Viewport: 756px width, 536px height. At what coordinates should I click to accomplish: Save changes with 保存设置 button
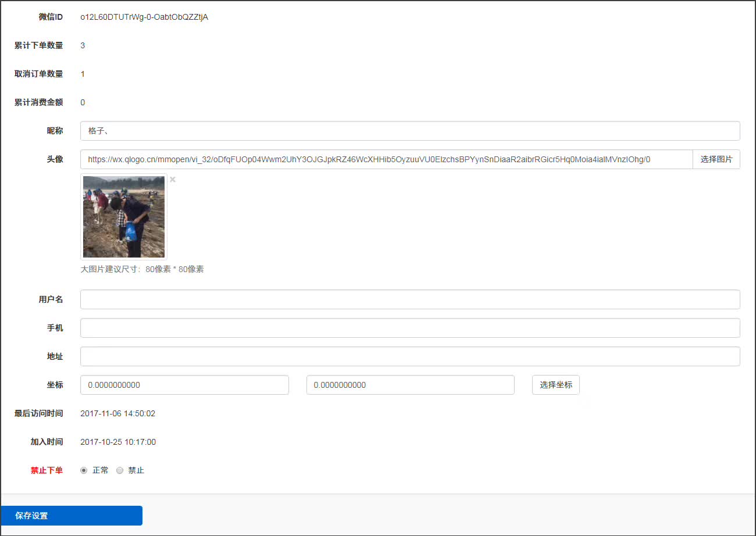tap(72, 516)
